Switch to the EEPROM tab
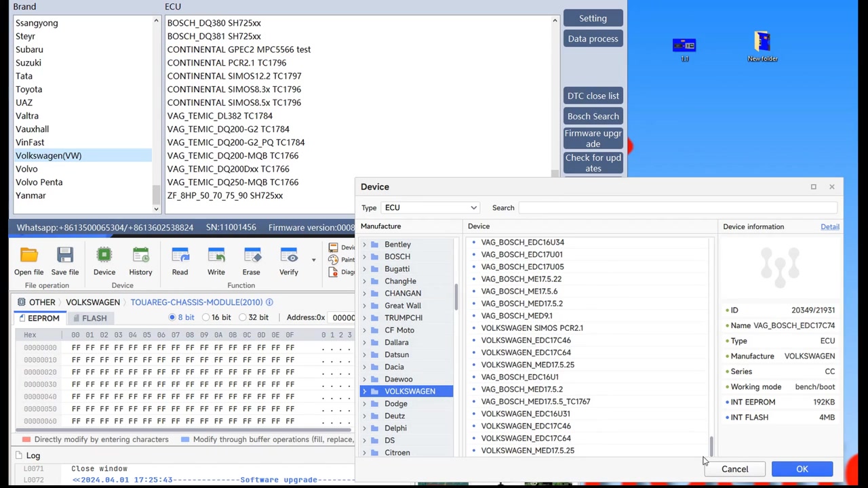The width and height of the screenshot is (868, 488). 39,318
